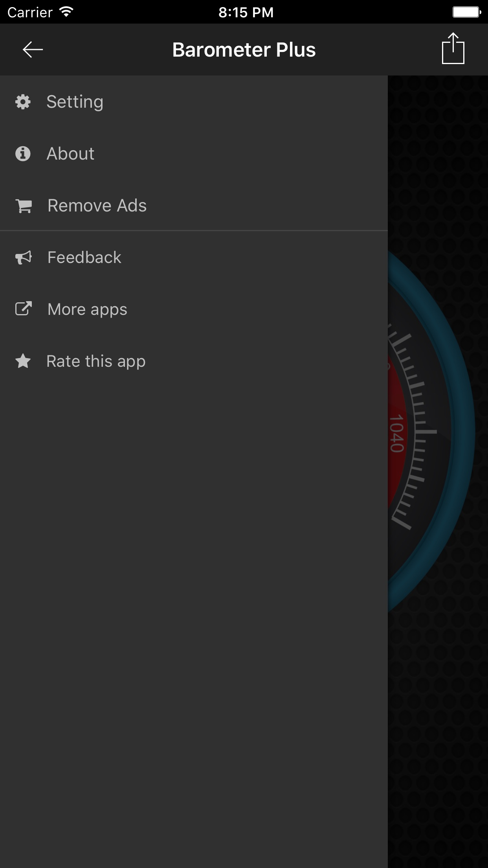Tap the battery status icon
Image resolution: width=488 pixels, height=868 pixels.
[x=467, y=12]
